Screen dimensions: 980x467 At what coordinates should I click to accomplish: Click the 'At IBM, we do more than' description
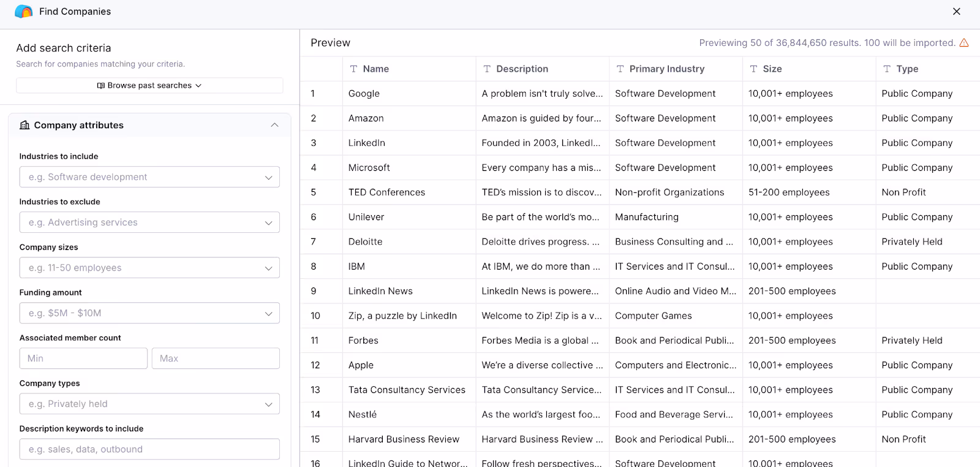click(543, 267)
